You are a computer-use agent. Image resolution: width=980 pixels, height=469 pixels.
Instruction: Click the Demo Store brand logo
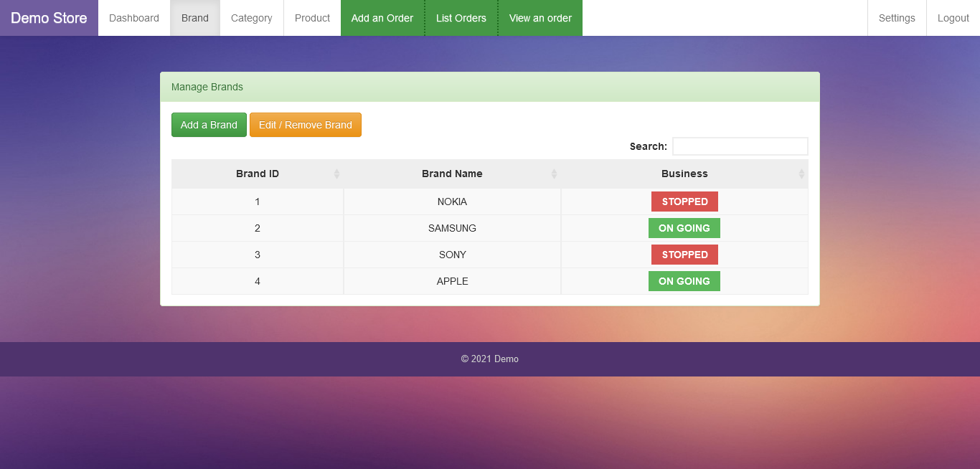pyautogui.click(x=49, y=18)
